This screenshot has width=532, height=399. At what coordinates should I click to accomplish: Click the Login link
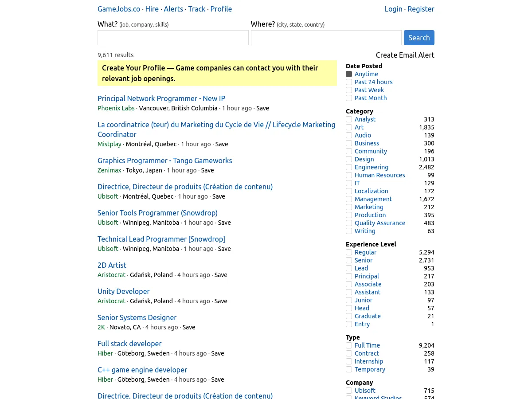(393, 9)
